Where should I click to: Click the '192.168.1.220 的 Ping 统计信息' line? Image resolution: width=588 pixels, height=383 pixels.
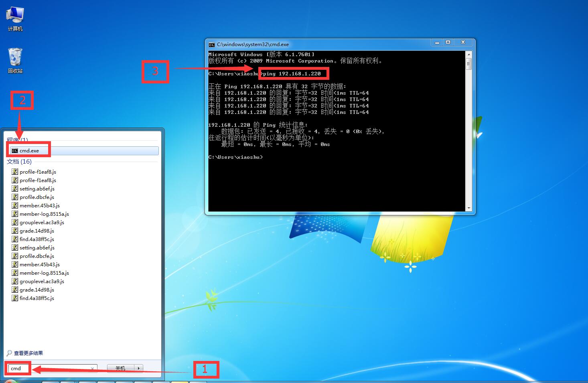258,125
